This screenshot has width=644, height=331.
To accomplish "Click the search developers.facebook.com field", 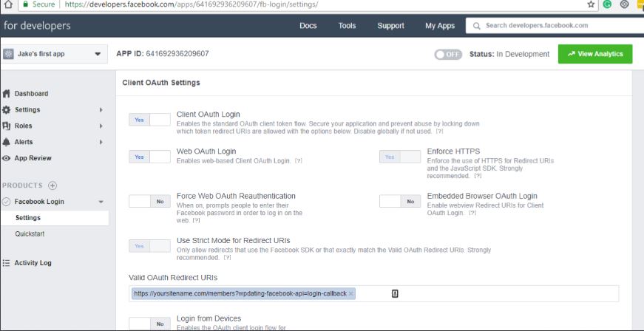I will coord(555,26).
